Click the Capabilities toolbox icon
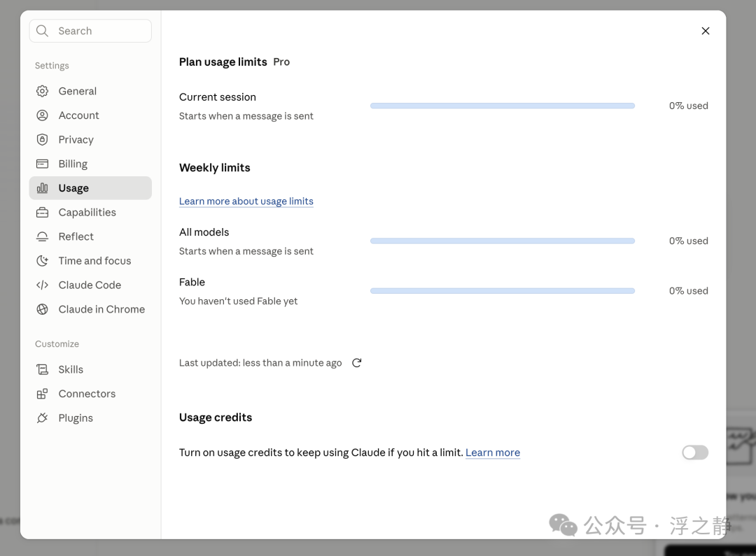Image resolution: width=756 pixels, height=556 pixels. click(43, 212)
